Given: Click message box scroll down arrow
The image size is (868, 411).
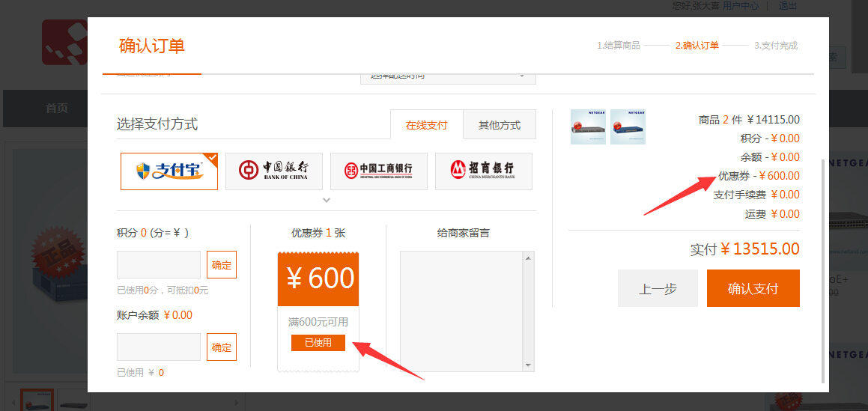Looking at the screenshot, I should [x=528, y=365].
